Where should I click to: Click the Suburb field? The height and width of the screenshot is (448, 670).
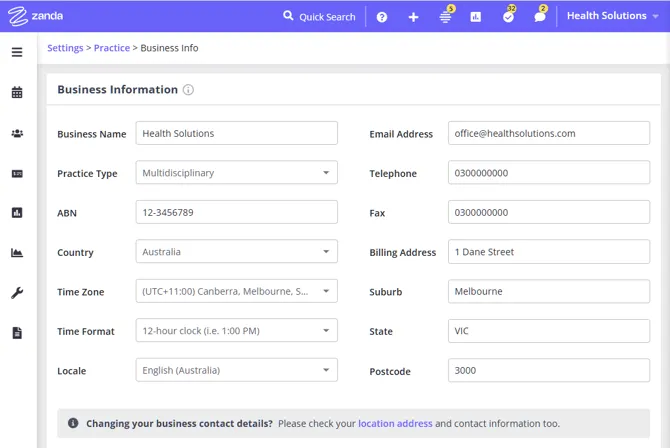coord(549,291)
